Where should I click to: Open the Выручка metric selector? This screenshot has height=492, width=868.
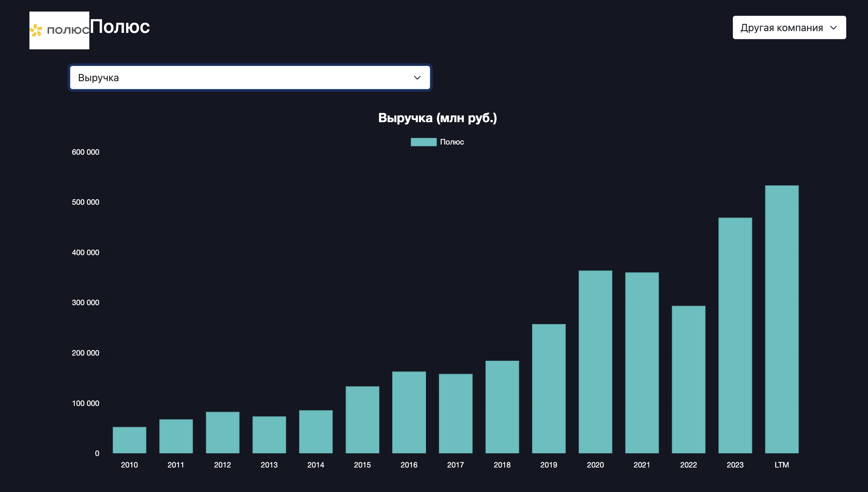click(250, 78)
